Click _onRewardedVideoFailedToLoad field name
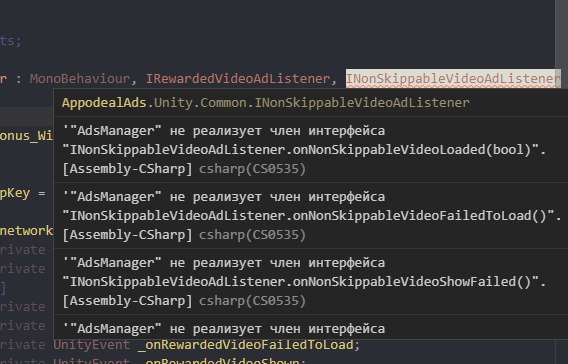 [246, 345]
